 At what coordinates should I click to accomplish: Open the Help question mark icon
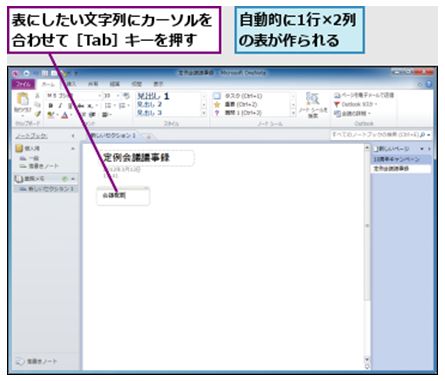tap(429, 84)
